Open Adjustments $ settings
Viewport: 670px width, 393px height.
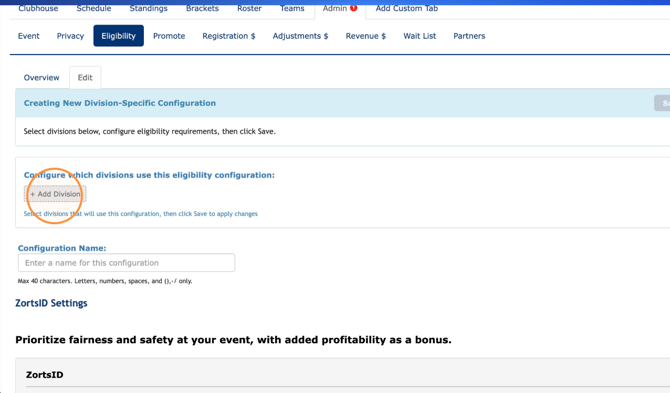click(300, 36)
